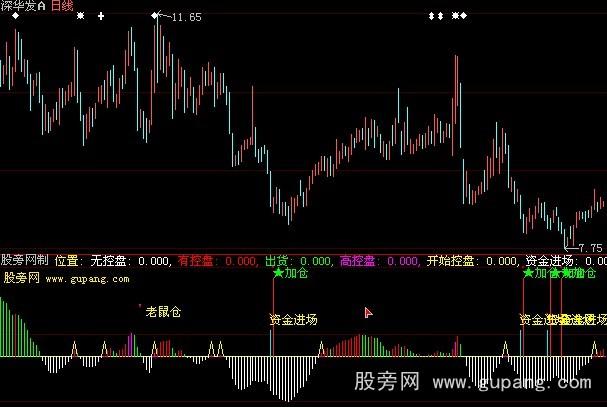
Task: Click the green 出货: 0.000 readout
Action: (x=298, y=261)
